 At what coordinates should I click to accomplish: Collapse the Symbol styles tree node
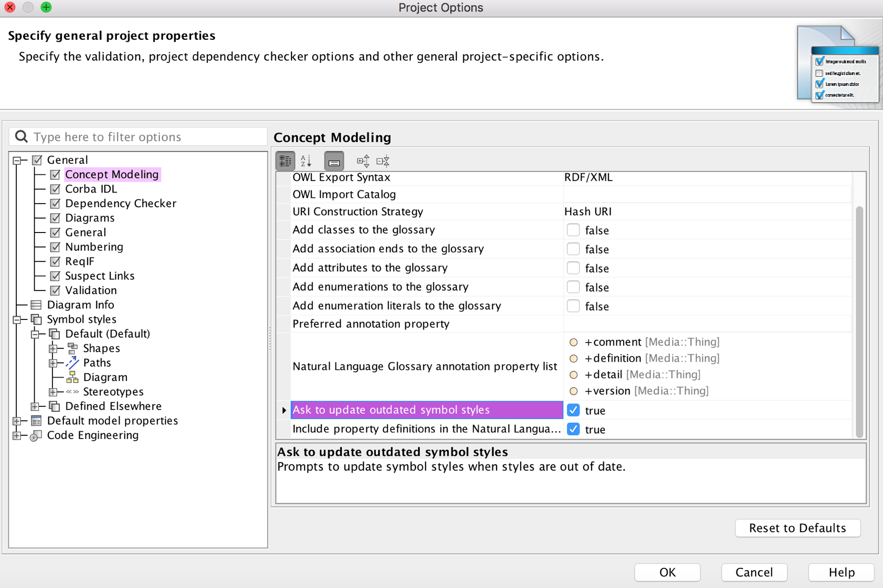point(17,319)
